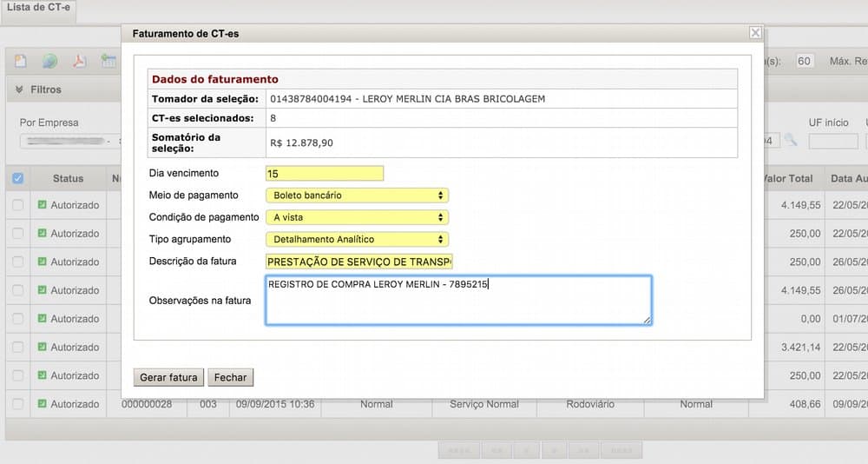This screenshot has width=868, height=464.
Task: Check the row with Valor Total 3.421,14
Action: tap(17, 347)
